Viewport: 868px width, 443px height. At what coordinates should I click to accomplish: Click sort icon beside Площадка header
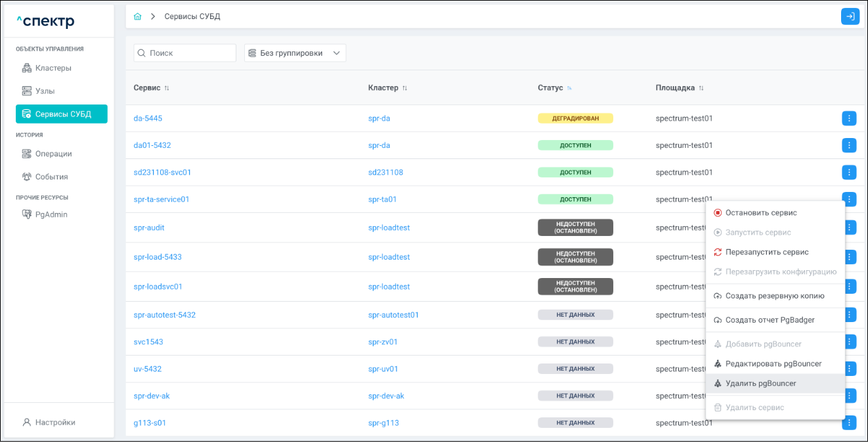[701, 88]
